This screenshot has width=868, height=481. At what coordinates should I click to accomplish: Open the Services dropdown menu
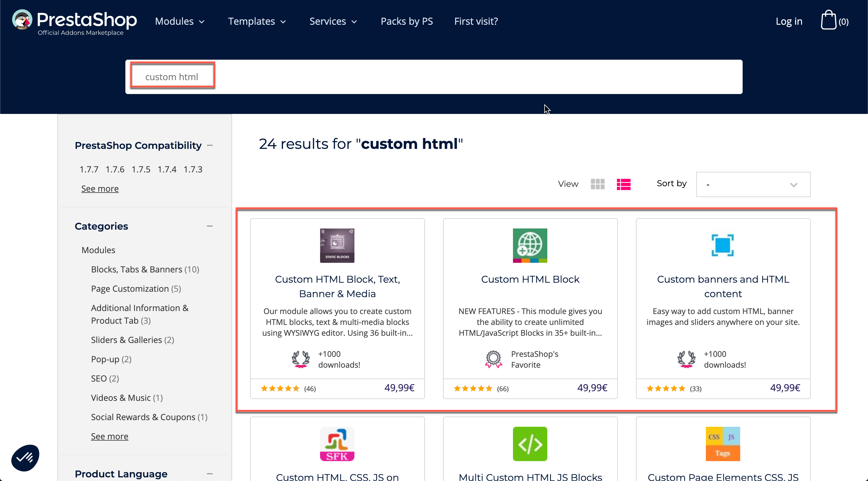pyautogui.click(x=333, y=21)
